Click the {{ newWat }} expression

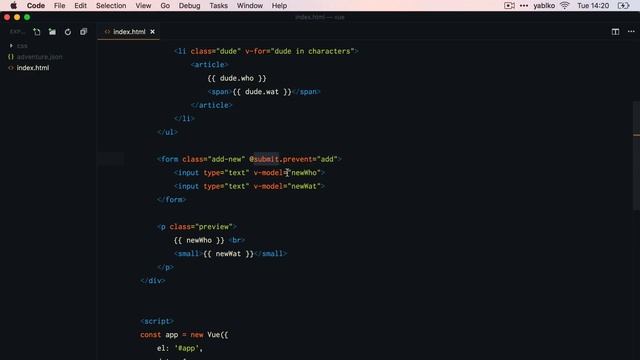click(x=229, y=253)
